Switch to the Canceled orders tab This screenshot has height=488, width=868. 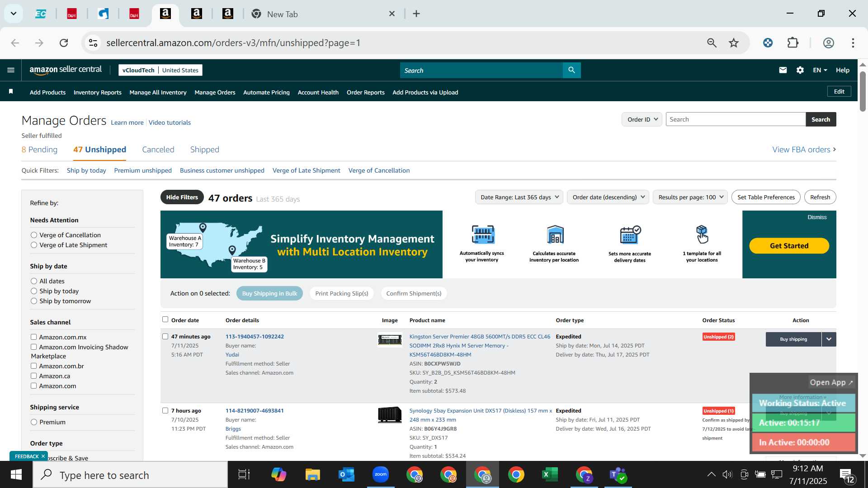click(158, 150)
